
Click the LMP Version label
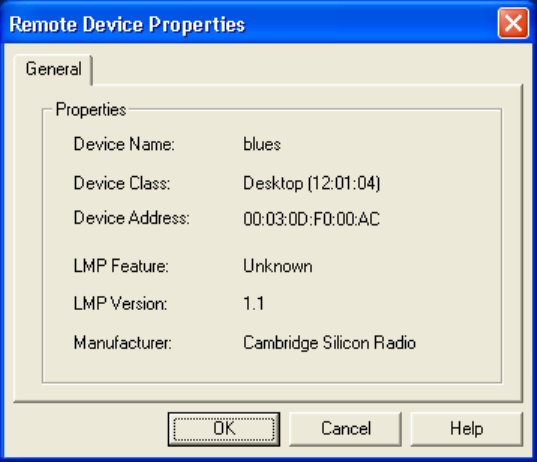[x=120, y=303]
